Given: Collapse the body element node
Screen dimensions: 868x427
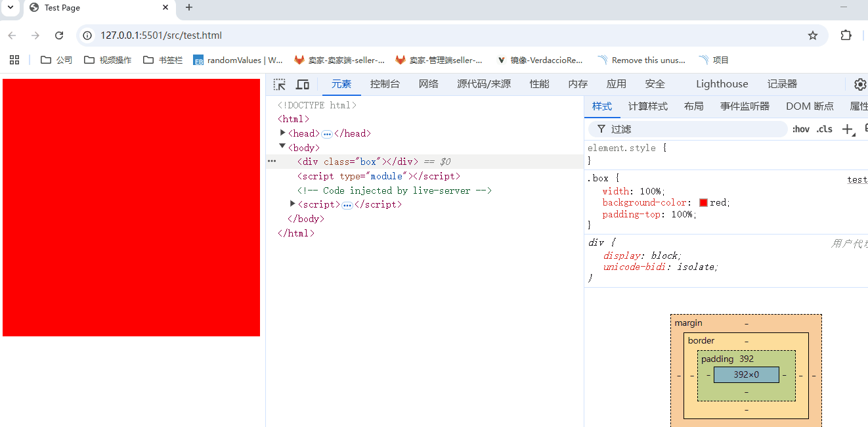Looking at the screenshot, I should (283, 147).
